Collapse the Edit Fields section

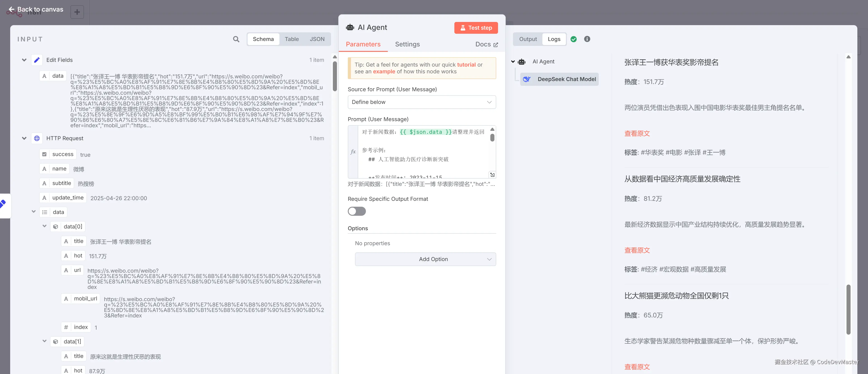pos(24,60)
